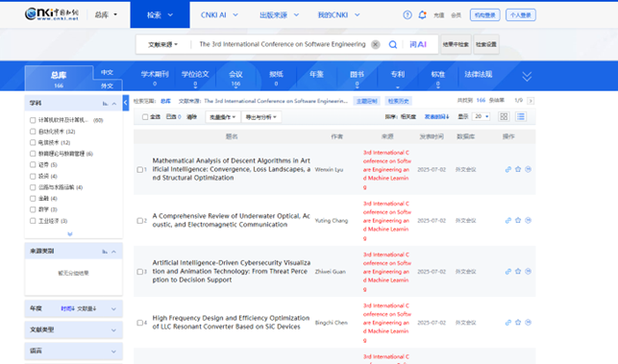Open paper A Comprehensive Review of Underwater Optical

coord(231,220)
